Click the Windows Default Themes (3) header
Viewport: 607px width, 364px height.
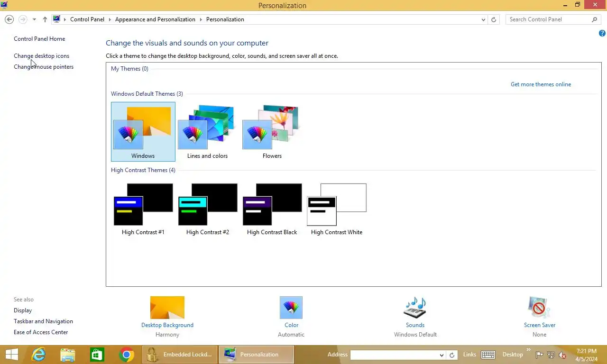pos(147,94)
